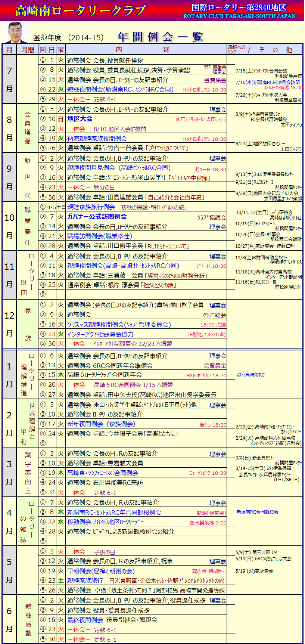The image size is (305, 644).
Task: Open 親睦夜間月見例会 (高崎セントラルRC合同) link
Action: pos(119,168)
